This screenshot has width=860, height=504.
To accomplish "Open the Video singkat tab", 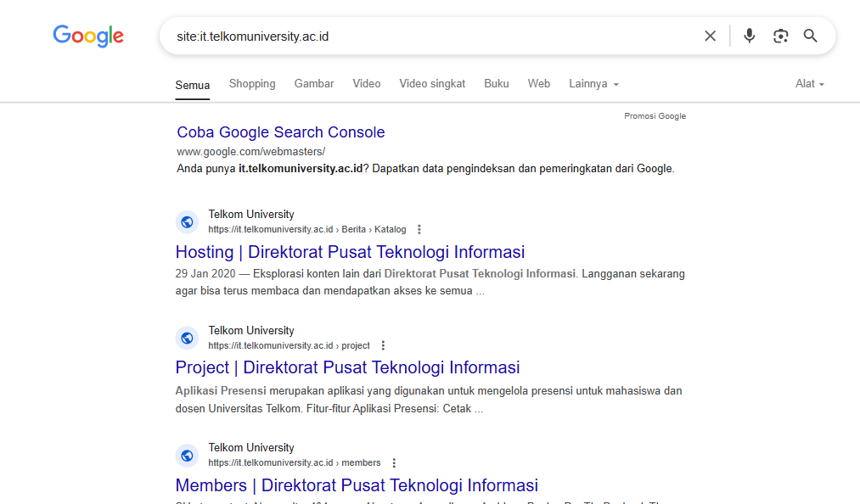I will pos(432,84).
